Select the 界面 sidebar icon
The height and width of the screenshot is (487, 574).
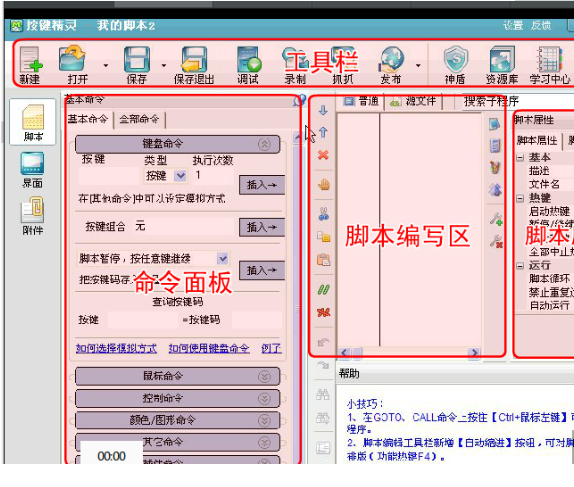pyautogui.click(x=33, y=170)
